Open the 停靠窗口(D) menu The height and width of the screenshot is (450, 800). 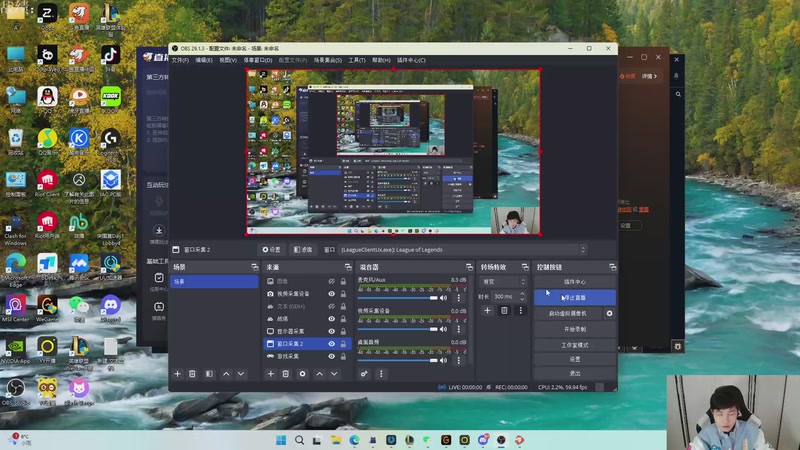point(258,60)
